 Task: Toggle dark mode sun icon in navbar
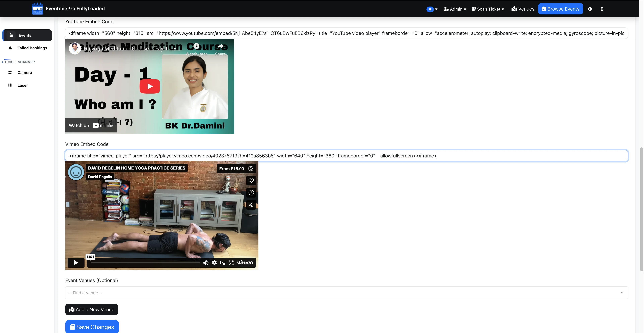[590, 9]
